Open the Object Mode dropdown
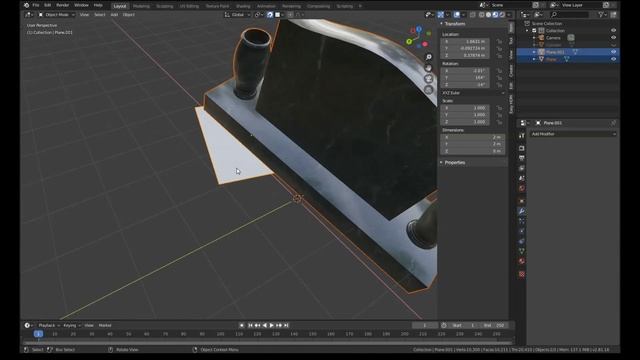This screenshot has width=640, height=360. (57, 15)
